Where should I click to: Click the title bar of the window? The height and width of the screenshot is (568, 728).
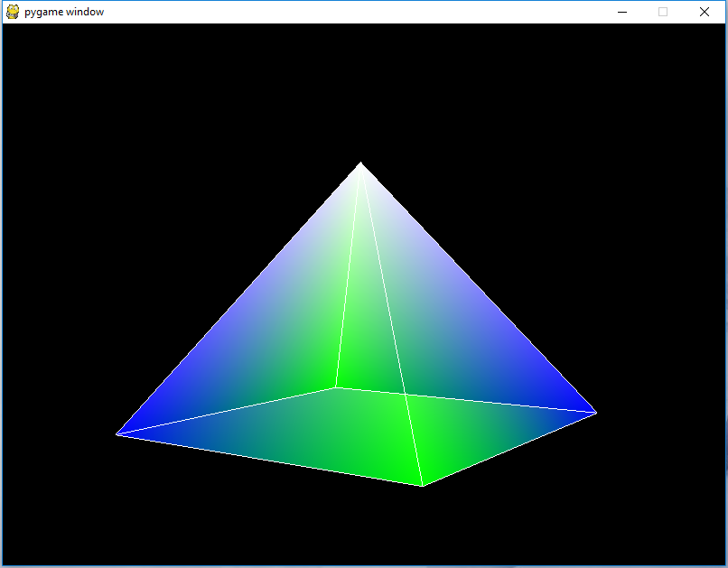coord(361,11)
